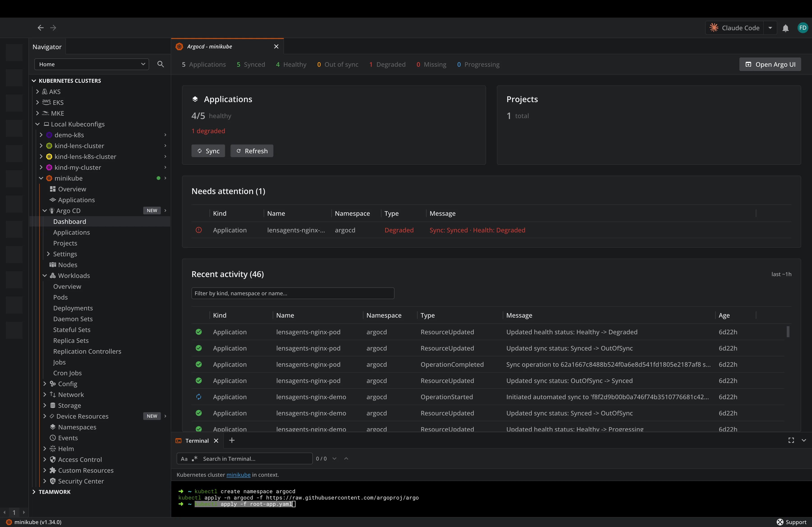Click the green check on the OperationCompleted row
This screenshot has height=527, width=812.
(x=198, y=364)
